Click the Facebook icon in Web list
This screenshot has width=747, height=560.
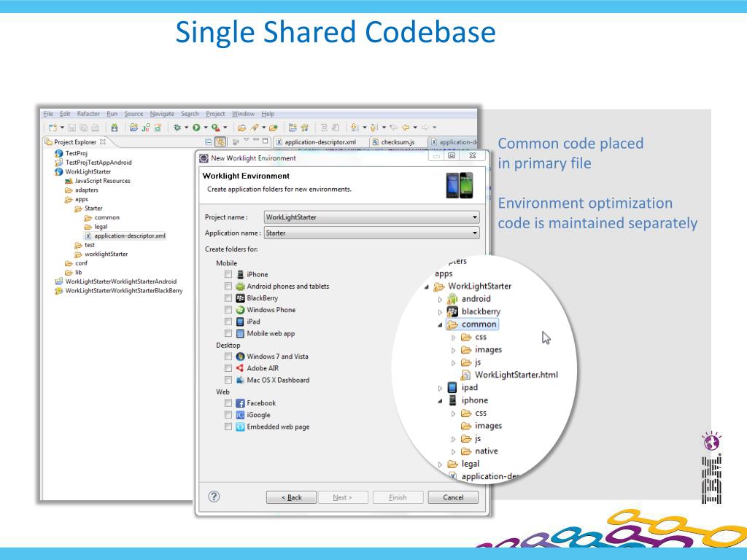241,403
